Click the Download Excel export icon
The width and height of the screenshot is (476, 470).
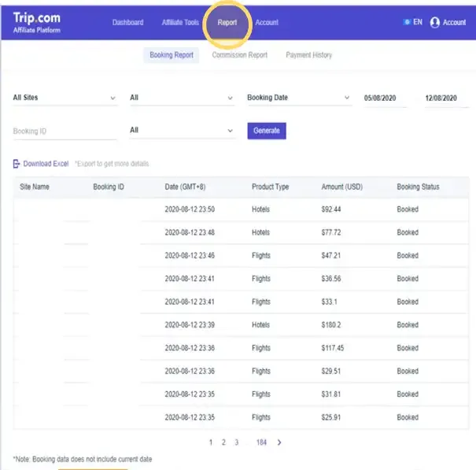[17, 164]
